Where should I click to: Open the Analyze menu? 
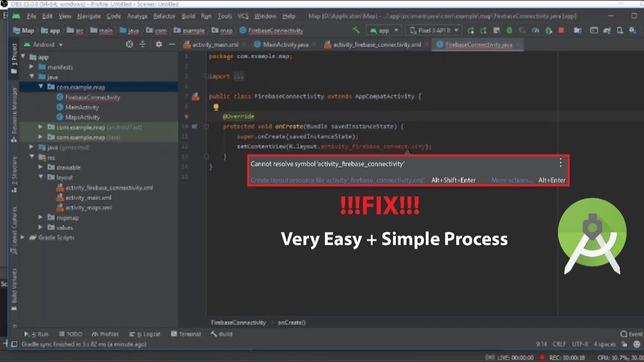point(137,16)
